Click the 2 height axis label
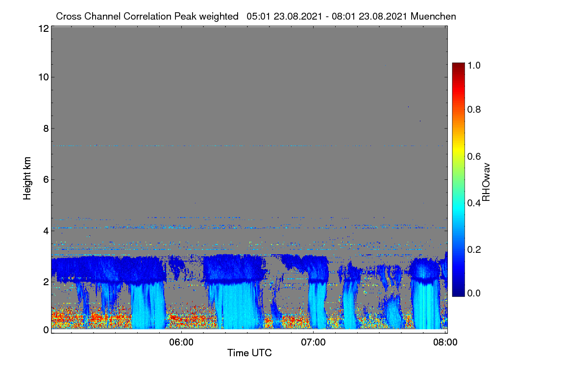This screenshot has height=392, width=588. (46, 282)
